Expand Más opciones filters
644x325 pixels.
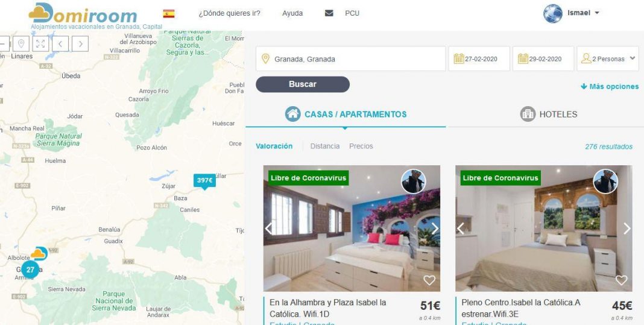(x=610, y=87)
